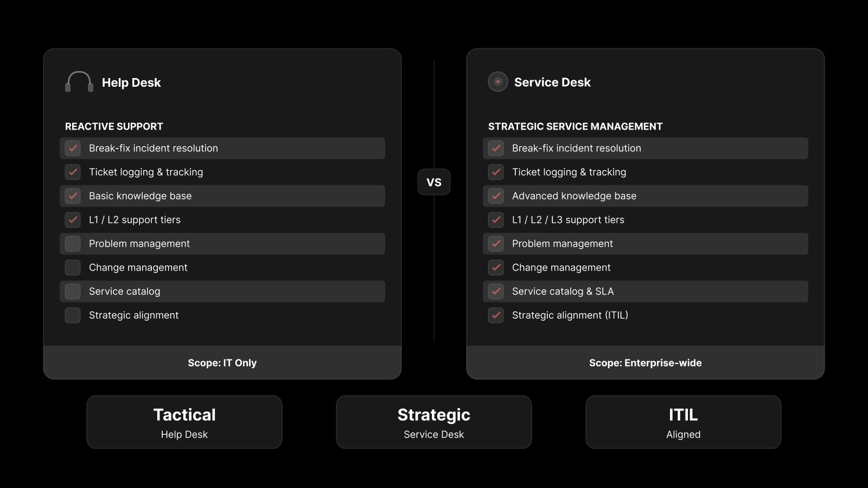
Task: Select the Service Desk panel title
Action: pos(552,82)
